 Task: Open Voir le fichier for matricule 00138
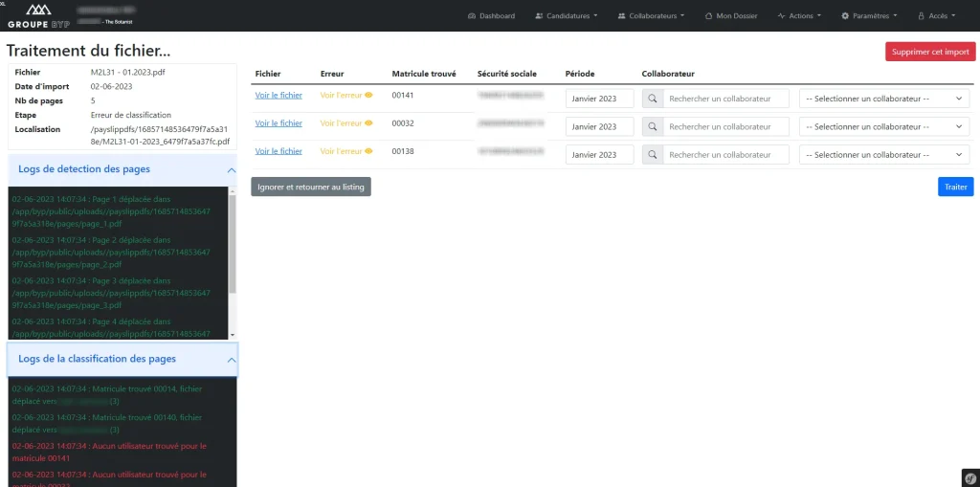(278, 151)
